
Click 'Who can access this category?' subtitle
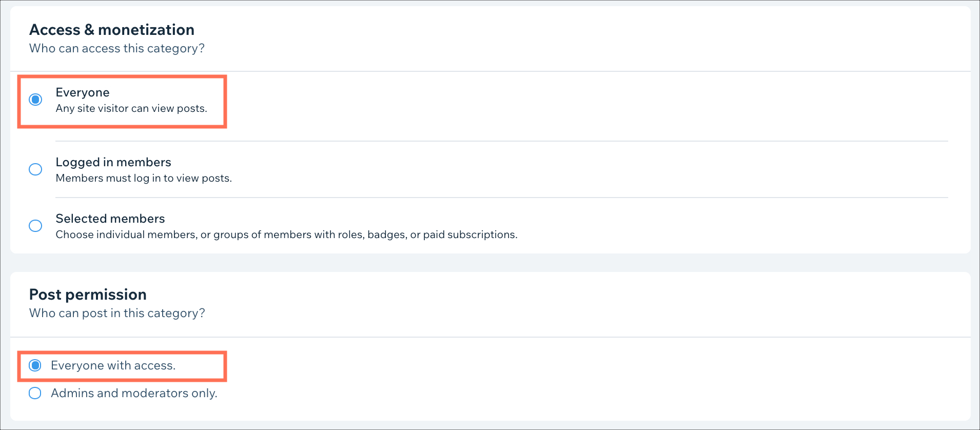click(x=117, y=48)
